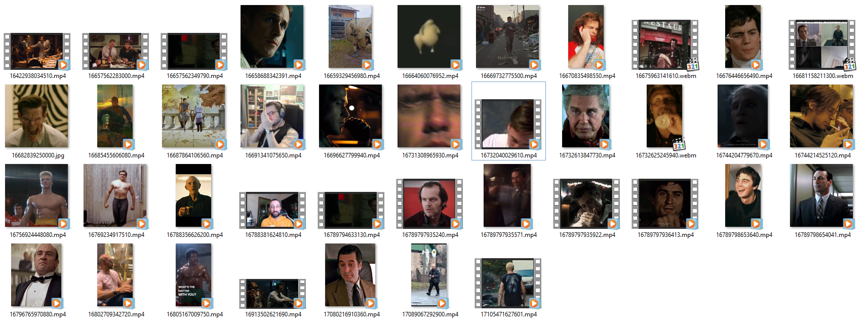The image size is (868, 324).
Task: Click filename 16789798653640.mp4
Action: (744, 235)
